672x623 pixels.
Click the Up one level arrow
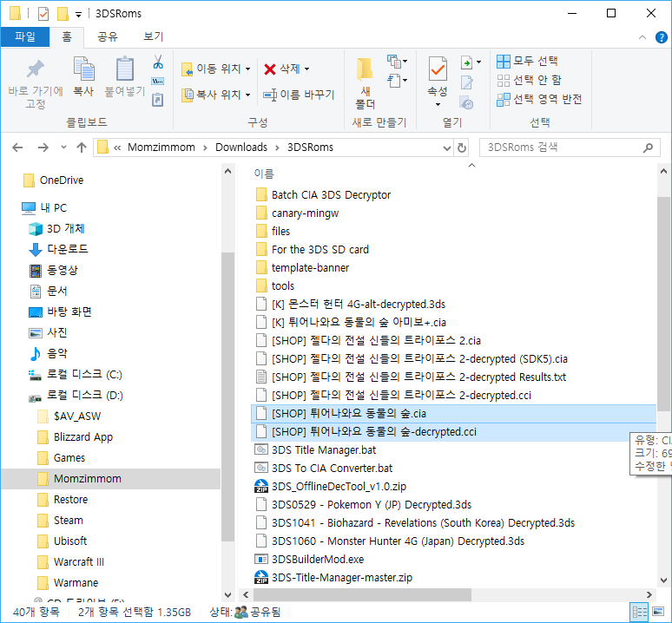click(x=82, y=148)
